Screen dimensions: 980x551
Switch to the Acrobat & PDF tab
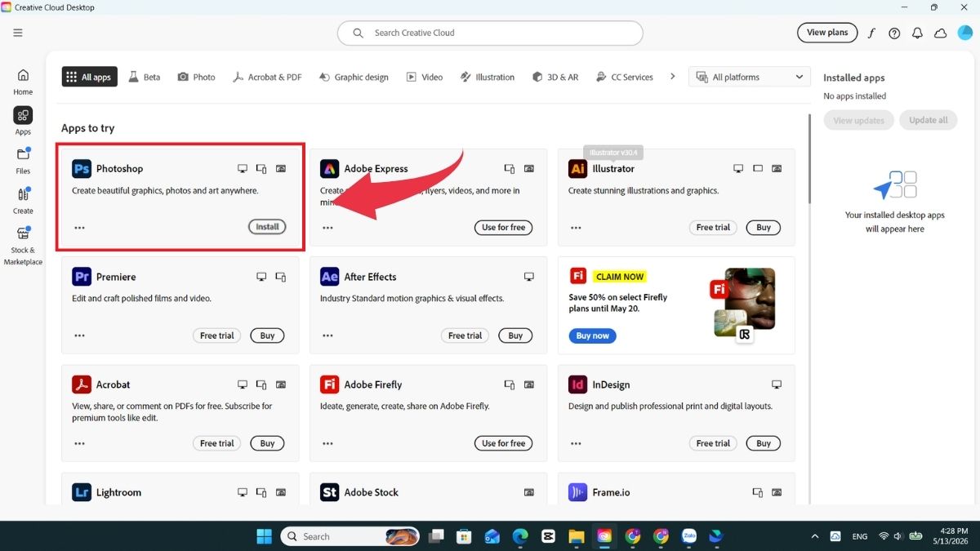click(267, 77)
